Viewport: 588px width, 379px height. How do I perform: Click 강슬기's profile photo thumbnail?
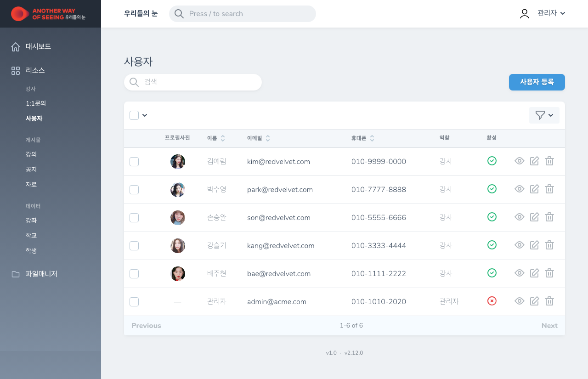(177, 245)
